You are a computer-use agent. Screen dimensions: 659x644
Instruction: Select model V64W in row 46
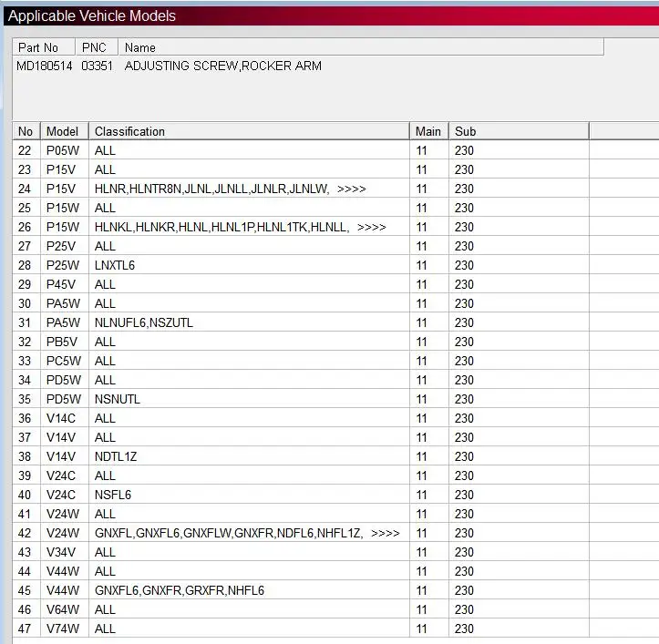pyautogui.click(x=63, y=609)
